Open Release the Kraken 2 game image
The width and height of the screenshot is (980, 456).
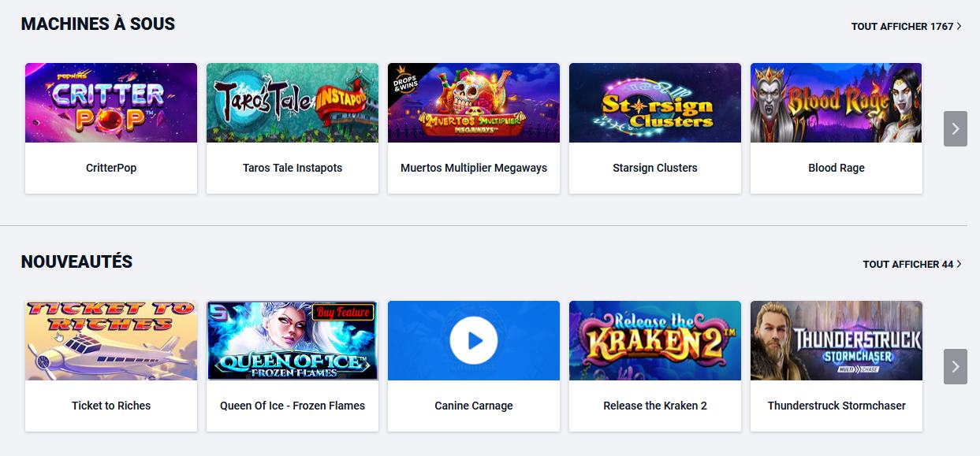pyautogui.click(x=655, y=341)
